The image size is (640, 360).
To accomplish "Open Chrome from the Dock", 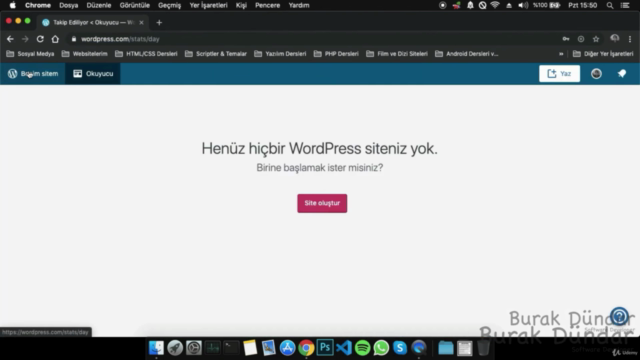I will click(x=306, y=348).
